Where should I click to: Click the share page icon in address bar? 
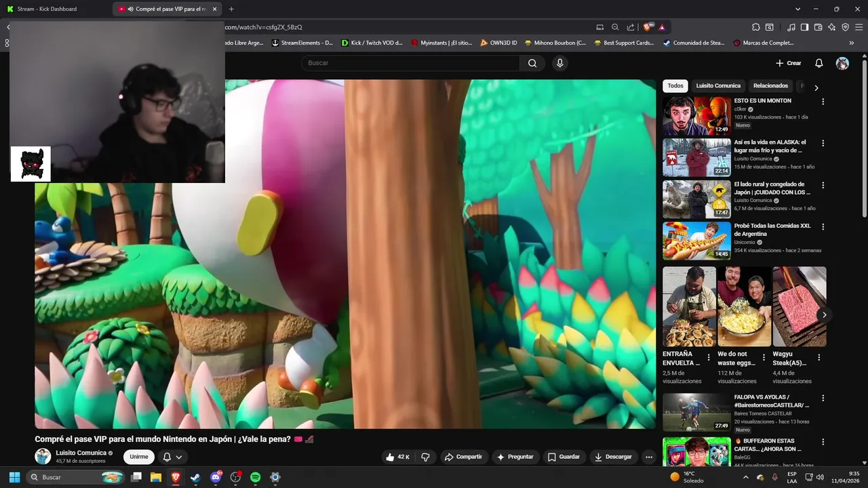tap(631, 27)
